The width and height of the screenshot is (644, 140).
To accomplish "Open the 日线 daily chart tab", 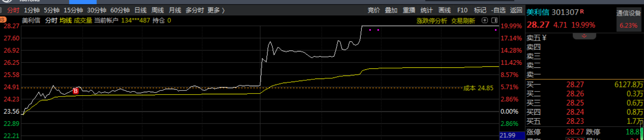I will pos(140,10).
